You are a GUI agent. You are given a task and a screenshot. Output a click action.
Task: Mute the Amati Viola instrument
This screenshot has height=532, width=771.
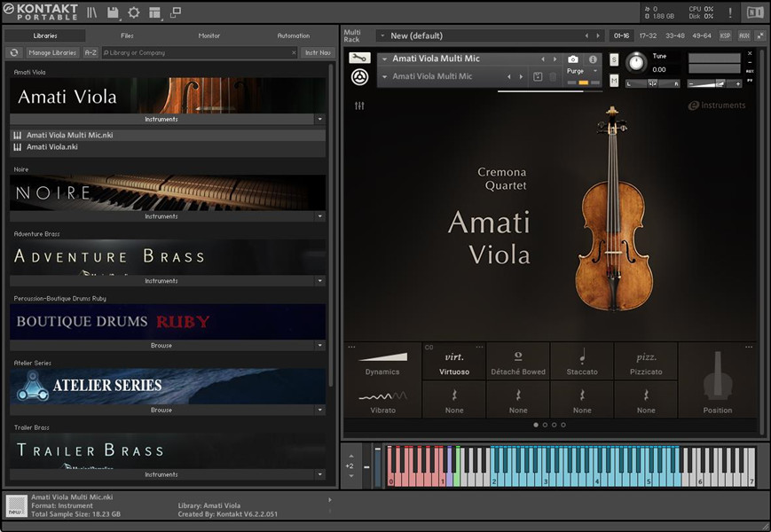(x=614, y=81)
